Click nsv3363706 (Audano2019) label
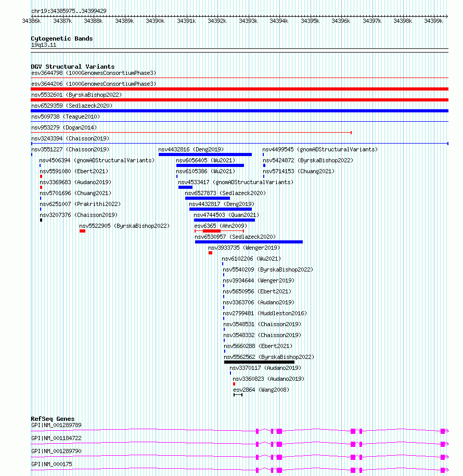Viewport: 463px width, 476px height. 259,303
